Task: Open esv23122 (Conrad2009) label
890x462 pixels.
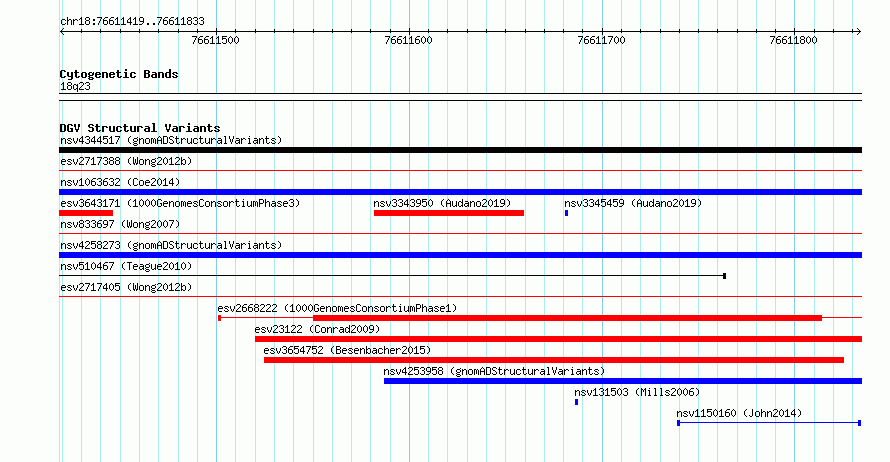Action: (x=317, y=329)
